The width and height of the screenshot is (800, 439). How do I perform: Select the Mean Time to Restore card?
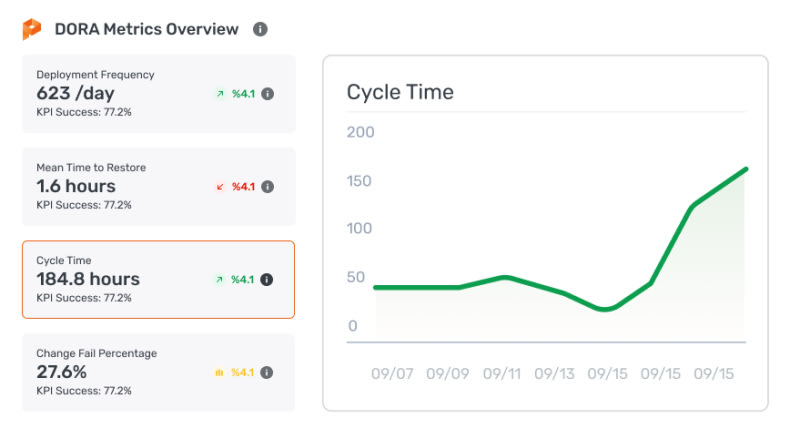click(x=159, y=187)
